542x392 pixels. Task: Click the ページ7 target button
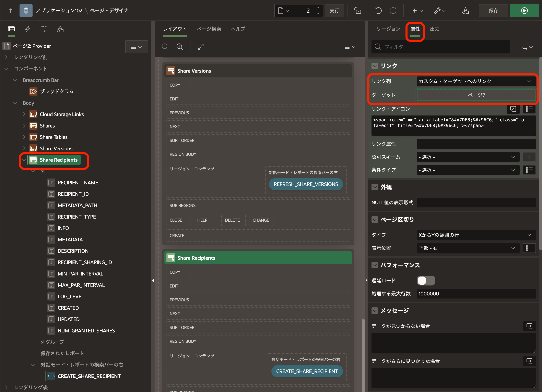click(476, 95)
